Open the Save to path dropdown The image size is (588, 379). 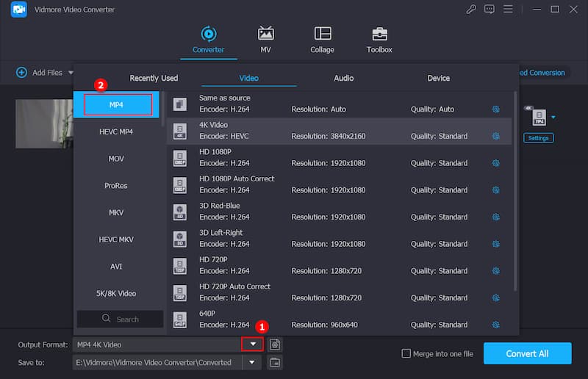pyautogui.click(x=252, y=362)
